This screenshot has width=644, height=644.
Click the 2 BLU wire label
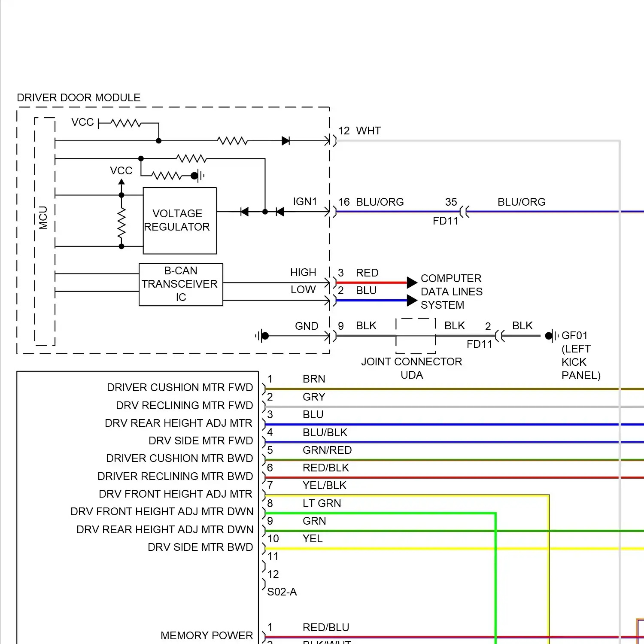(357, 290)
